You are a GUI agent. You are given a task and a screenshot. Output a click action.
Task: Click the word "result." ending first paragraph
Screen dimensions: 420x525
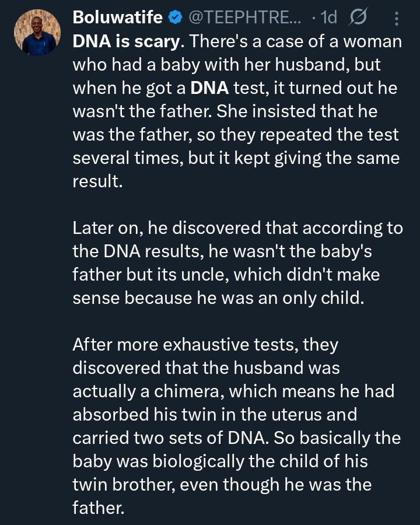point(98,181)
